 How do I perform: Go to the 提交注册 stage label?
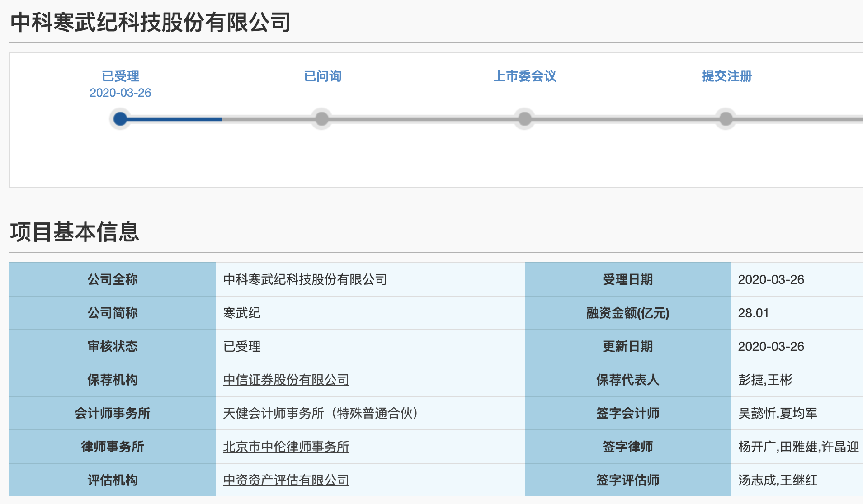[x=726, y=76]
